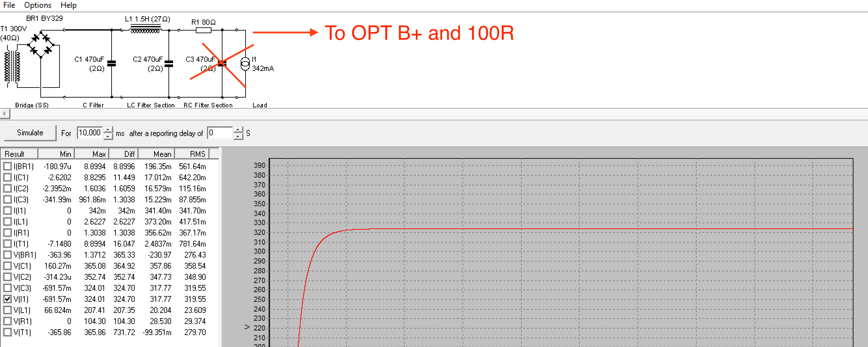Click the RMS column header
868x347 pixels.
tap(192, 154)
